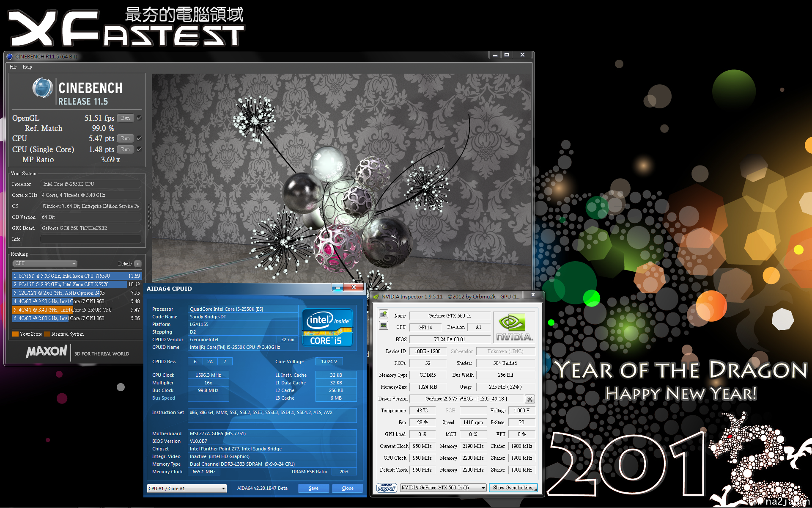
Task: Click the screenshot upload icon in NVIDIA Inspector
Action: pyautogui.click(x=384, y=314)
